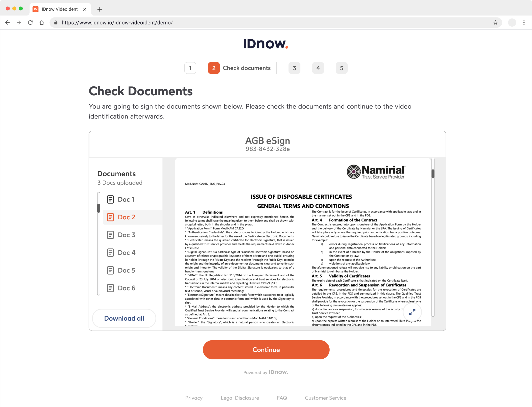Click the browser address bar URL
This screenshot has width=532, height=407.
(117, 22)
